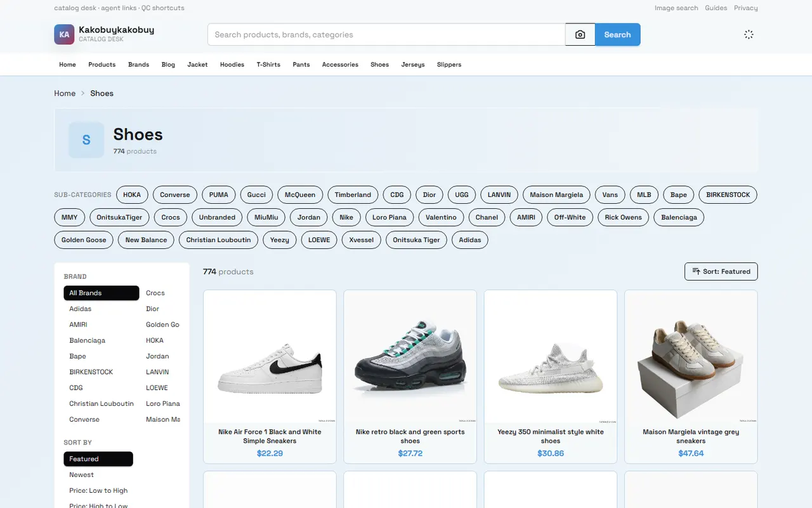Image resolution: width=812 pixels, height=508 pixels.
Task: Open Jerseys in the navigation bar
Action: [x=413, y=64]
